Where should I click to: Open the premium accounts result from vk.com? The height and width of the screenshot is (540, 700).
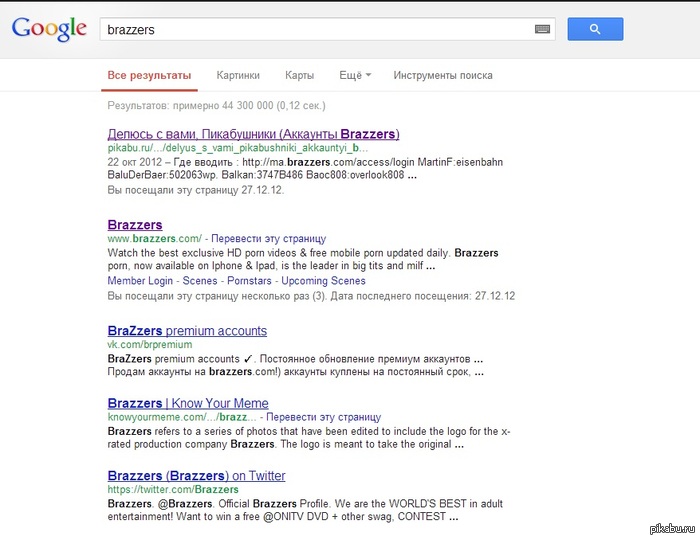(187, 331)
